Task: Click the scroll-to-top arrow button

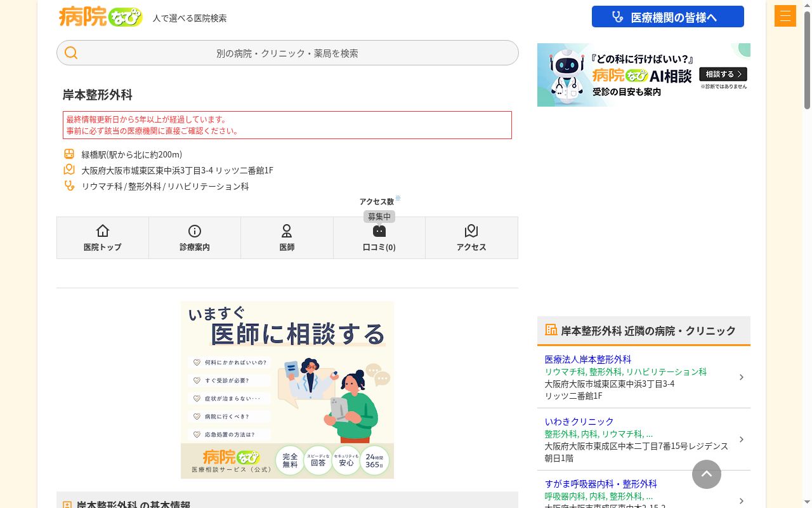Action: click(x=707, y=474)
